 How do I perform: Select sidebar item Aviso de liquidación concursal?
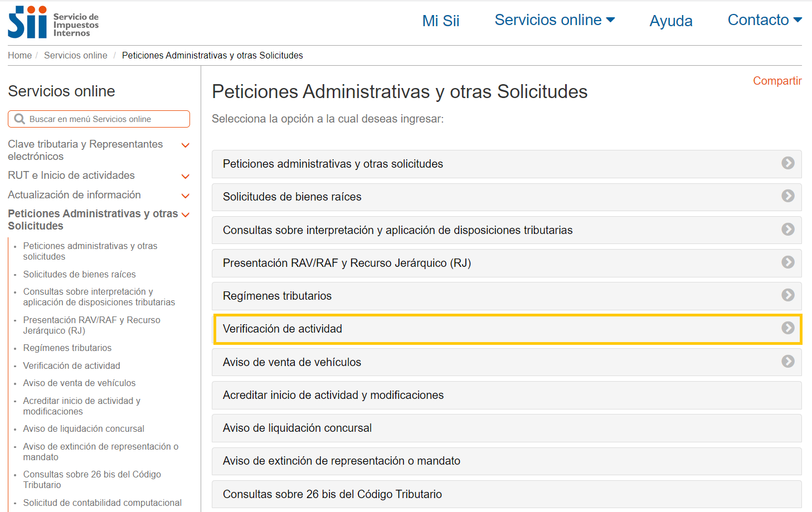pos(84,428)
